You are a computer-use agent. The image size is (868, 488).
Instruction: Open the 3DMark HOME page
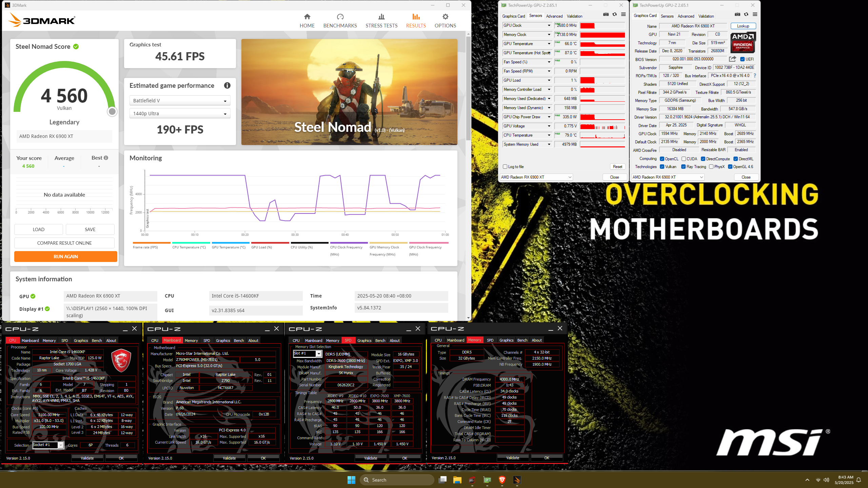[x=307, y=21]
